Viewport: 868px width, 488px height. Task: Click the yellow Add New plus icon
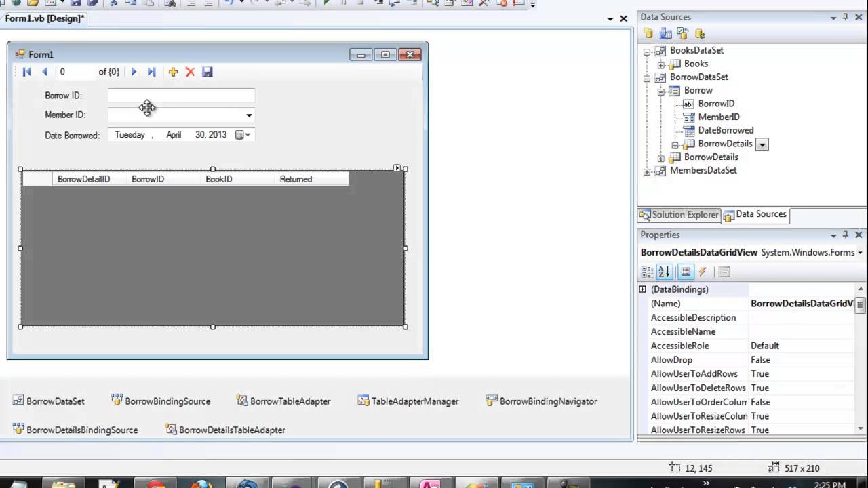pos(173,72)
